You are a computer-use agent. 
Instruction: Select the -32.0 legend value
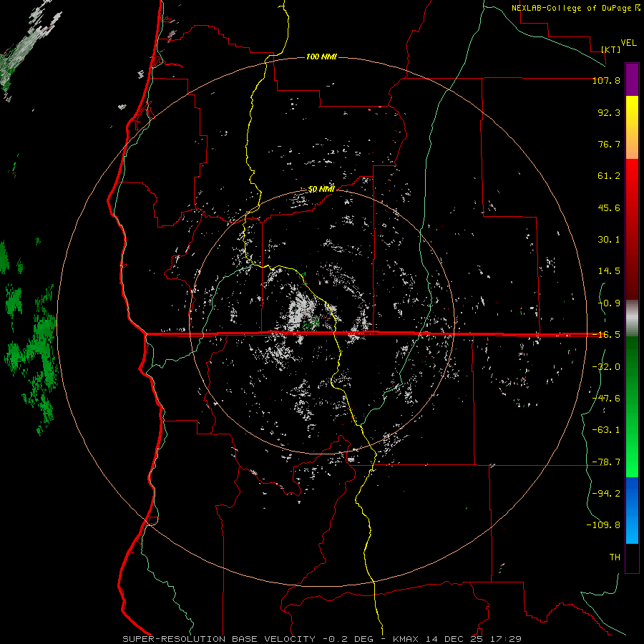606,367
